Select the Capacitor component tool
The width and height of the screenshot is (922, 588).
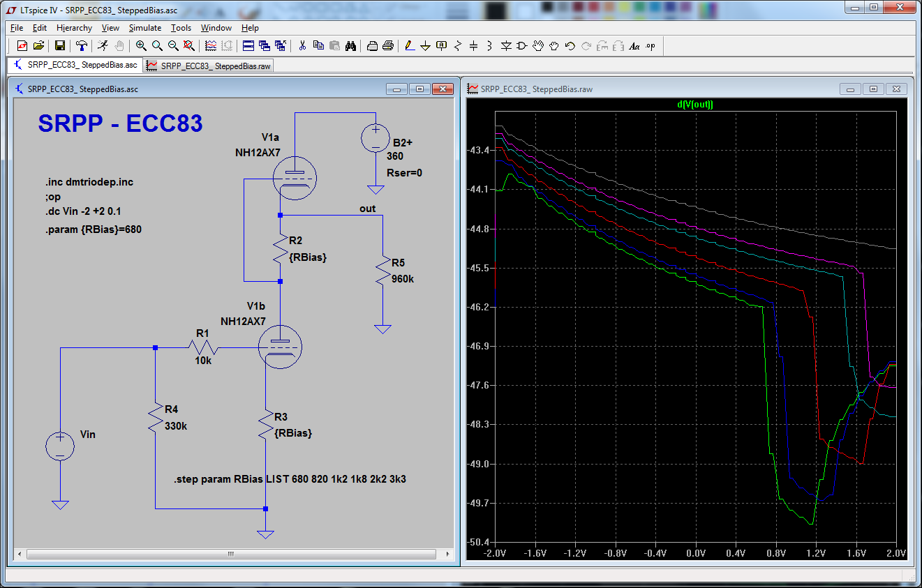(474, 46)
